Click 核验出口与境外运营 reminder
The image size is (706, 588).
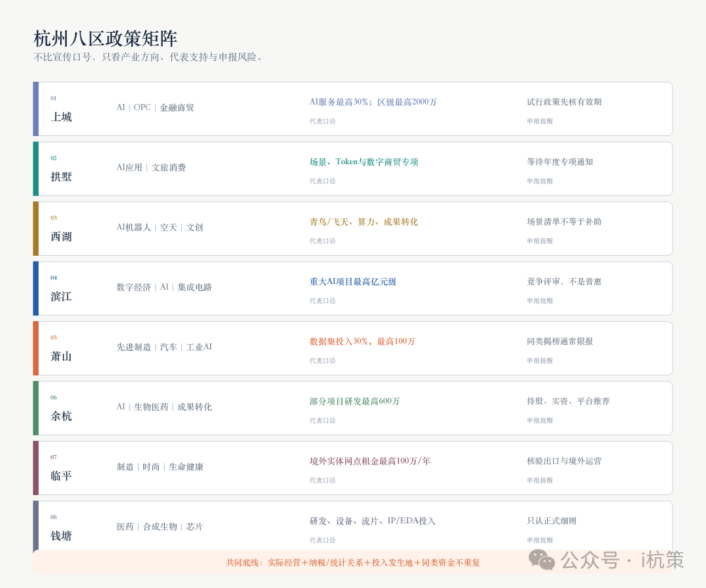pos(564,461)
